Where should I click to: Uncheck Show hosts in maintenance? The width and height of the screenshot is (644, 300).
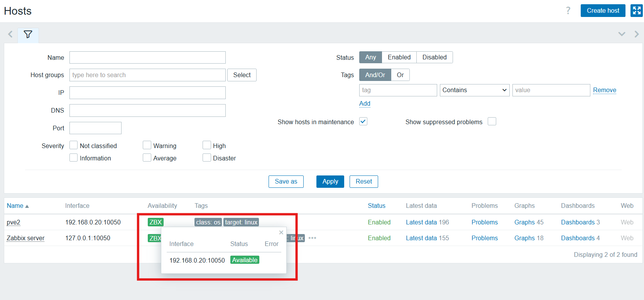(363, 121)
